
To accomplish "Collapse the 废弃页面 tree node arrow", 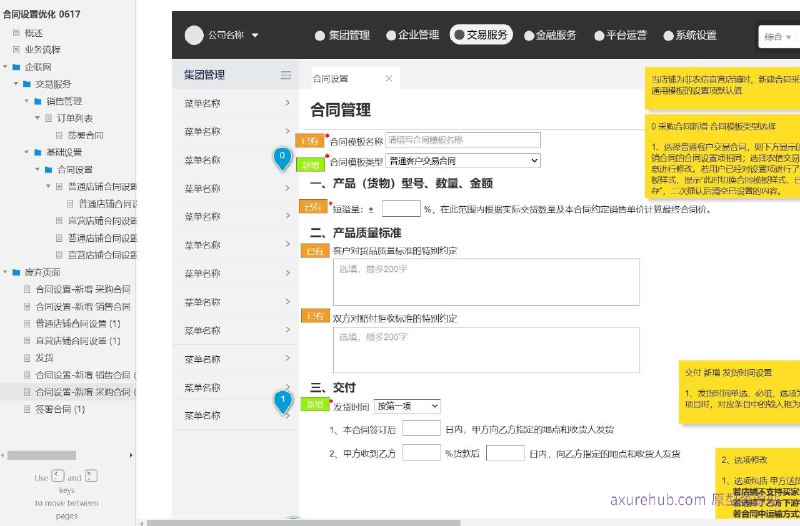I will pos(6,272).
